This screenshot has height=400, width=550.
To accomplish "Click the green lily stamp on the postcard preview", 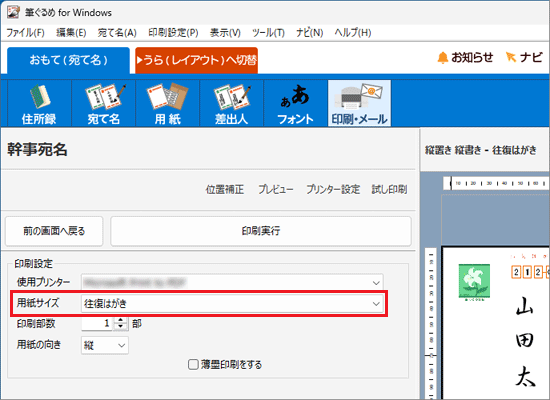I will pos(474,282).
